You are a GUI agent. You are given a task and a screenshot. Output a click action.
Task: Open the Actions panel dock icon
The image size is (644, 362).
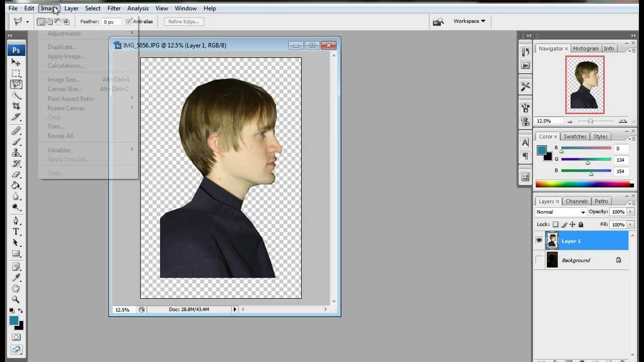coord(525,65)
